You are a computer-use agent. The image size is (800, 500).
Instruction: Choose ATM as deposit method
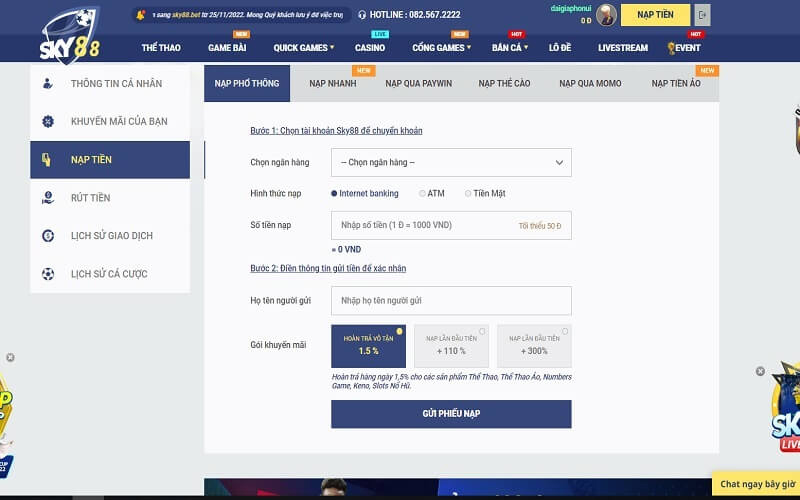(422, 194)
